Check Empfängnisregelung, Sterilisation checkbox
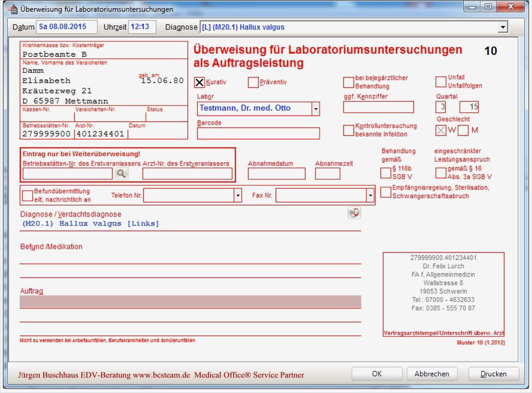This screenshot has height=393, width=532. [x=386, y=192]
